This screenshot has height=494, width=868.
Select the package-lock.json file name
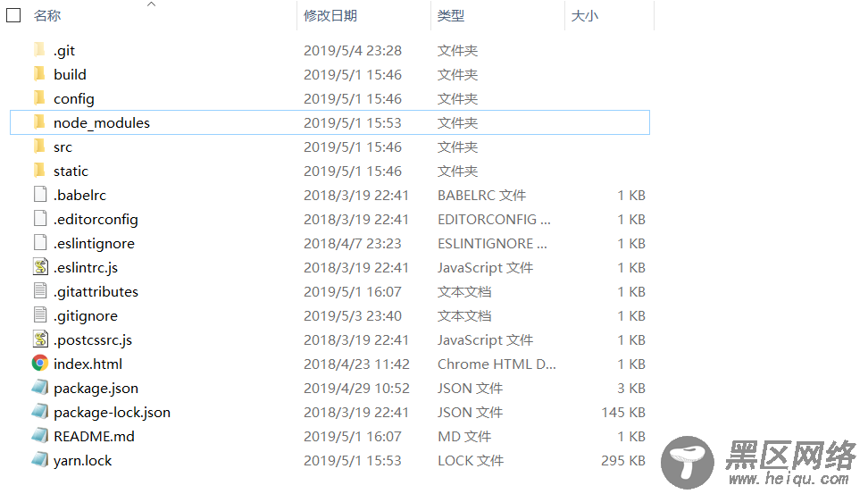(112, 412)
